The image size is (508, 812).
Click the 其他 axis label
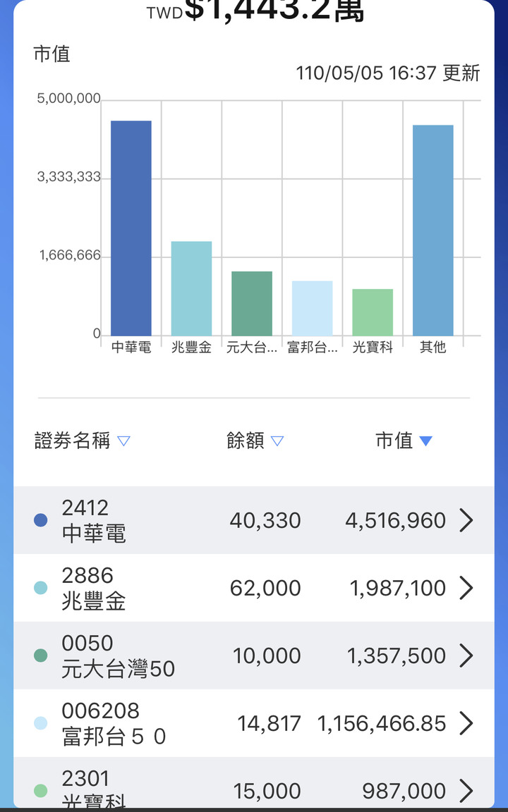tap(433, 347)
